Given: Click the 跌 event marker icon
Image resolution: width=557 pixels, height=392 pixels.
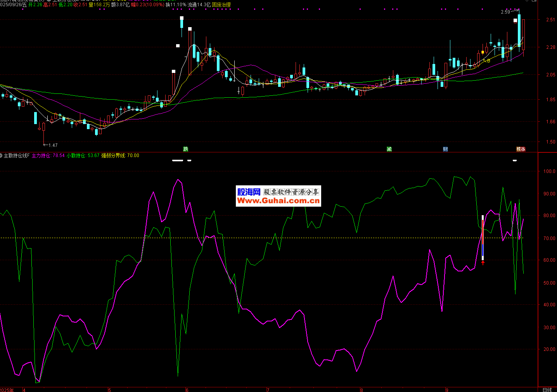Looking at the screenshot, I should point(186,149).
